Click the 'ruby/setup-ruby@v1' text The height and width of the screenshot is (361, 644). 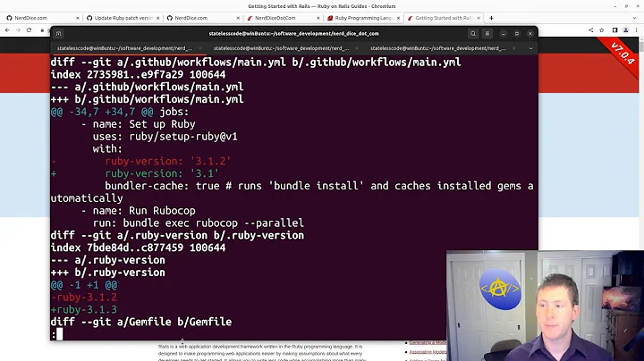point(183,136)
